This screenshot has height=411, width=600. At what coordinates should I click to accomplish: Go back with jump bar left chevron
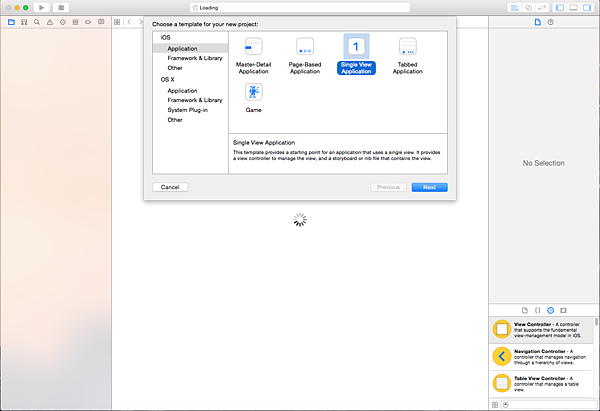click(x=129, y=22)
